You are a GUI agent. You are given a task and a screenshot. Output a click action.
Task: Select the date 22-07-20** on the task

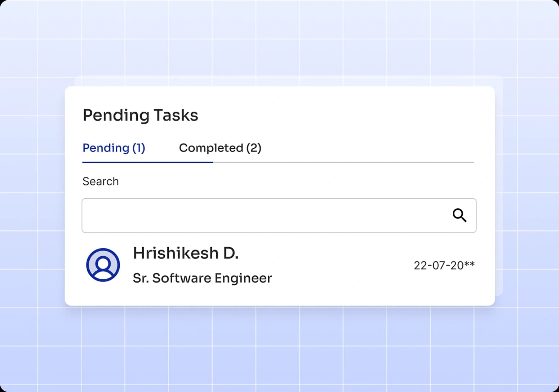click(444, 265)
